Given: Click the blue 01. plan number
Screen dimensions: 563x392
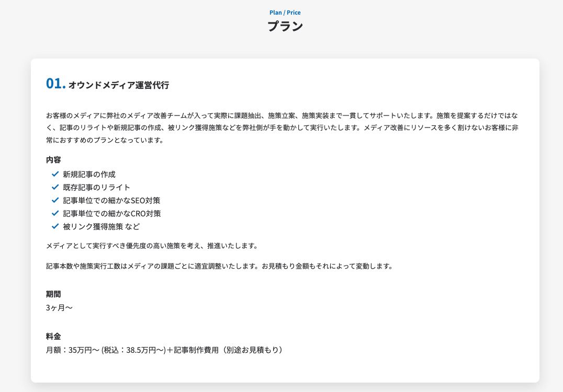Looking at the screenshot, I should coord(55,84).
